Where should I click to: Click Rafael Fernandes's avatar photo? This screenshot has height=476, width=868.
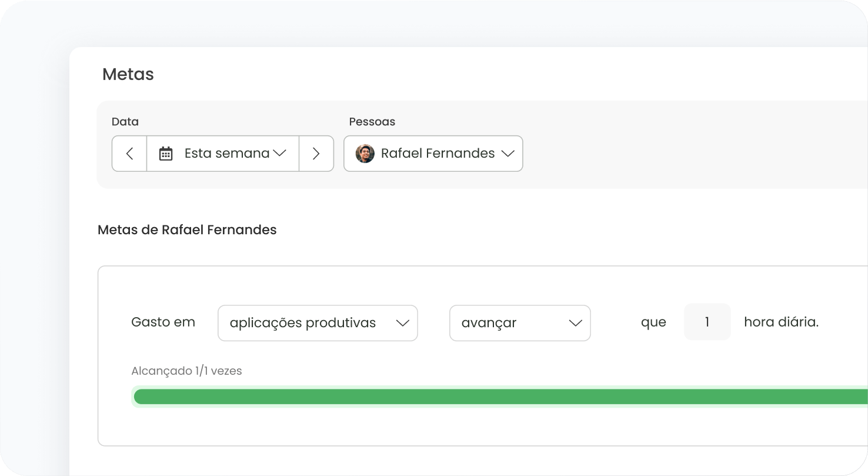point(365,154)
